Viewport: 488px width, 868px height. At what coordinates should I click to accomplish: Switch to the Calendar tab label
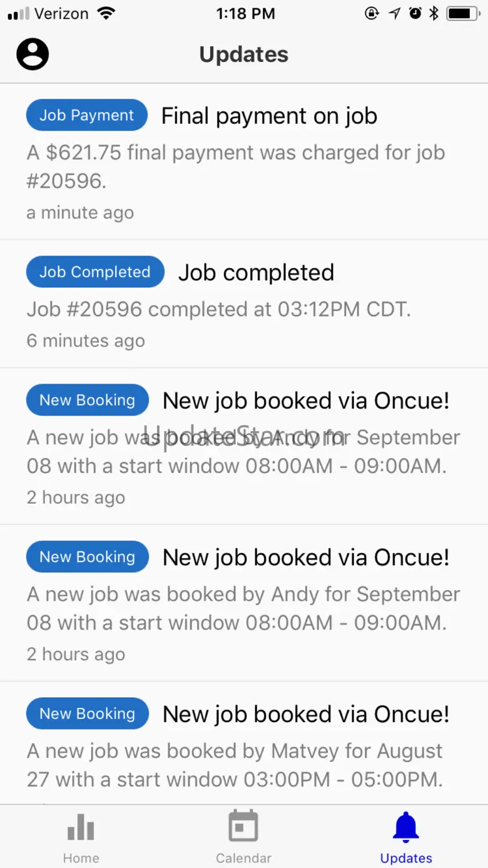pos(243,858)
